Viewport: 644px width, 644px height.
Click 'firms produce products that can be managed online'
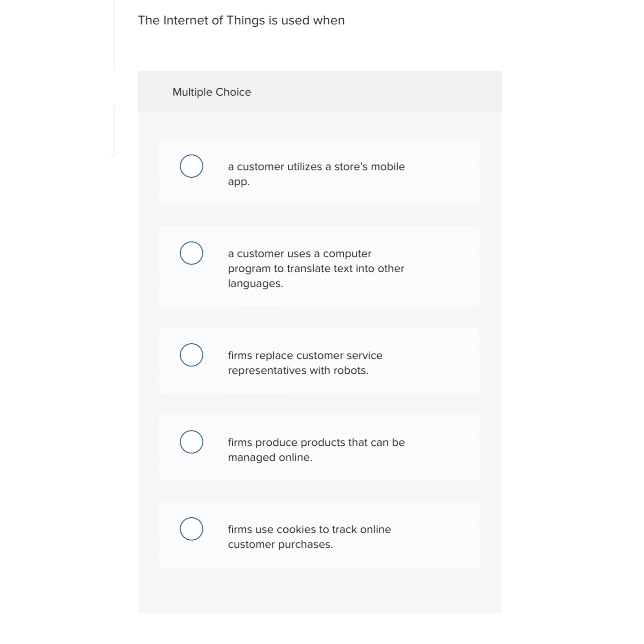[x=316, y=450]
